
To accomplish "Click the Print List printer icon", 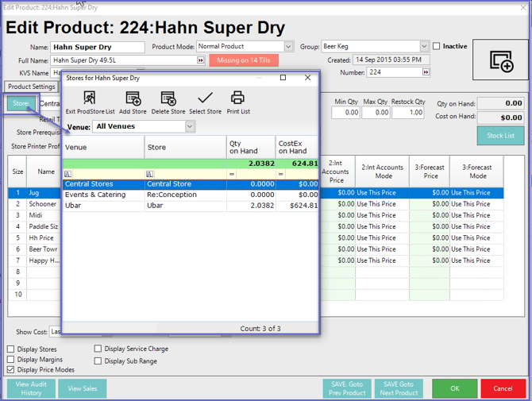I will point(237,98).
